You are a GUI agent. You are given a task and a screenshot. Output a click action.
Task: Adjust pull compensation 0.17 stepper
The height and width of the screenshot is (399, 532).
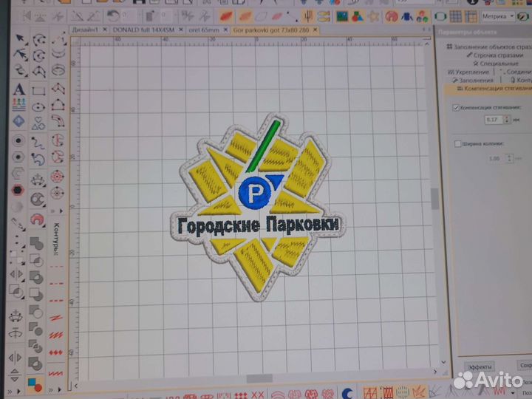tap(507, 120)
